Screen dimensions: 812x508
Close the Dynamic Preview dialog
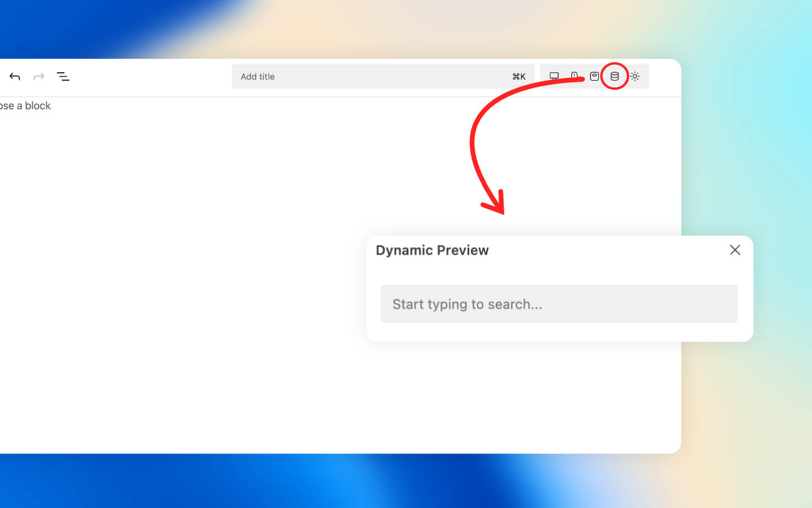[735, 250]
